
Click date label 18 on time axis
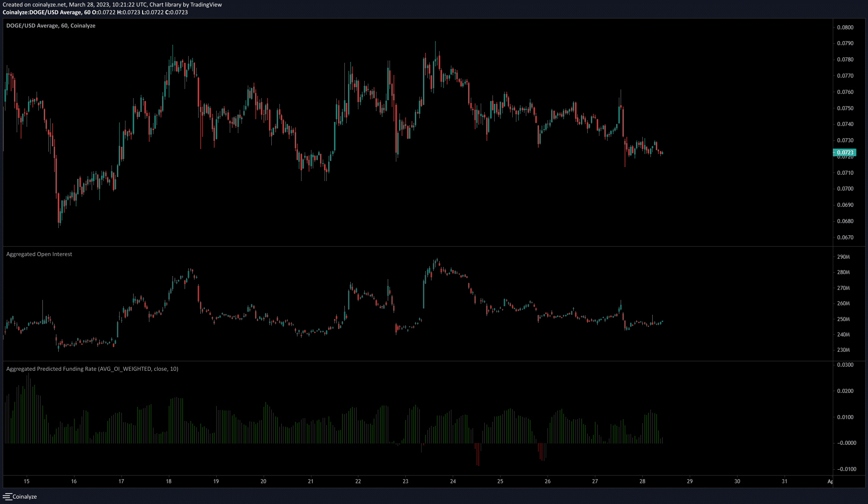tap(169, 481)
